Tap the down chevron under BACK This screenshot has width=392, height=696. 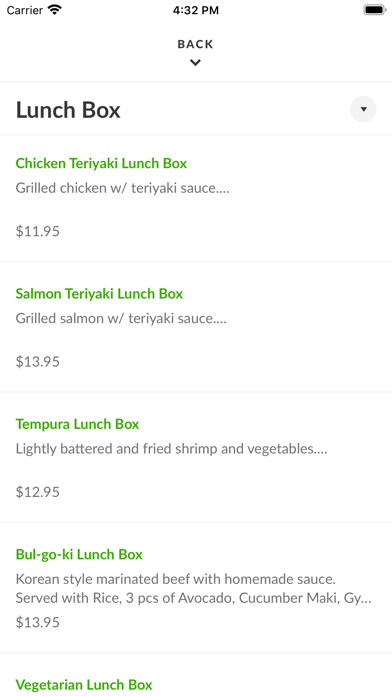(x=195, y=63)
